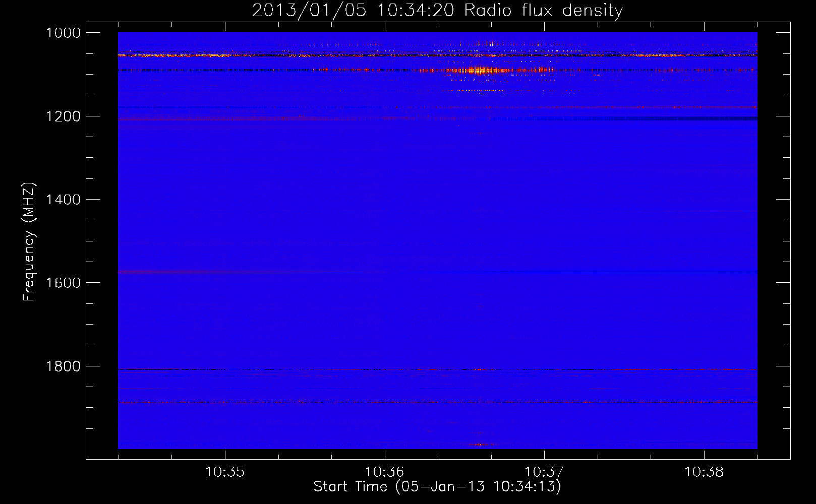Click the 10:35 time tick label
816x504 pixels.
(225, 472)
